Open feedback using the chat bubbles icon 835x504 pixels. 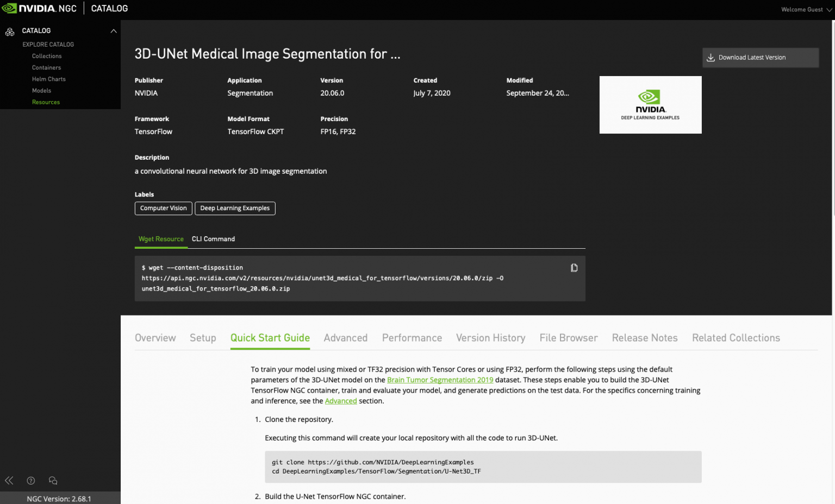[x=52, y=480]
